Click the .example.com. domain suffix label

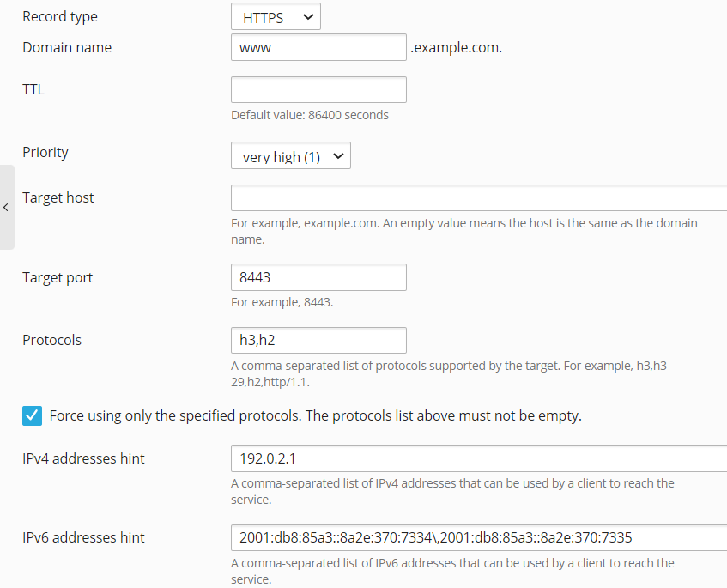pyautogui.click(x=457, y=47)
